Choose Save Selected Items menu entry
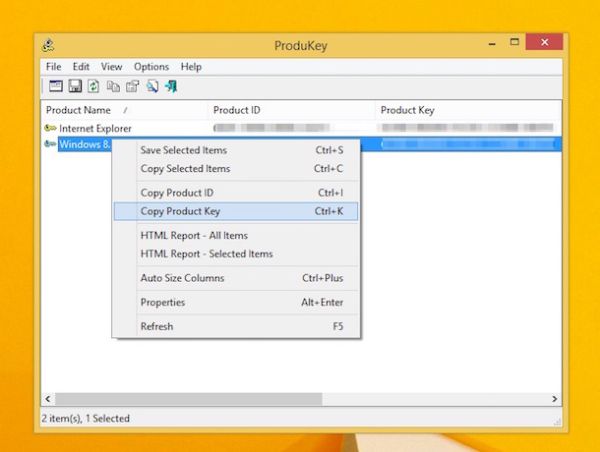The width and height of the screenshot is (600, 452). point(184,150)
